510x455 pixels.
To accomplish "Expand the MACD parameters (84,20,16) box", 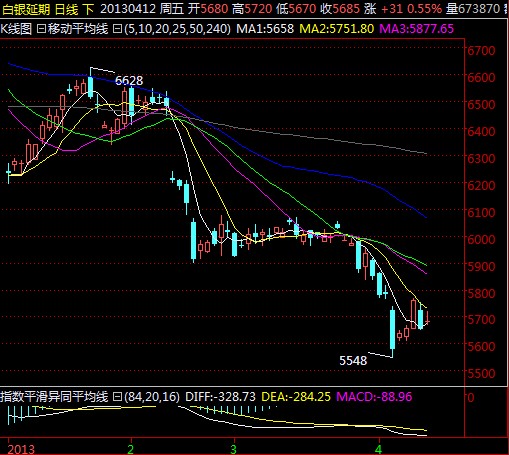I will coord(117,397).
